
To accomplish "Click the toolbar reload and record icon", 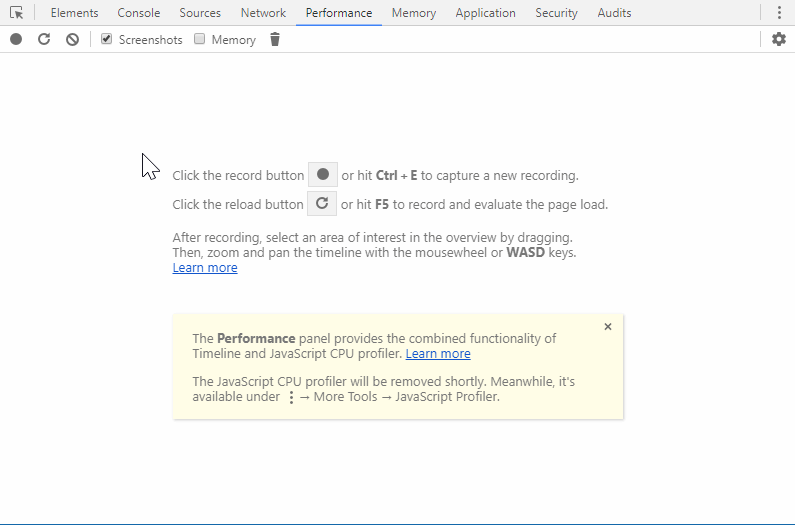I will (44, 39).
